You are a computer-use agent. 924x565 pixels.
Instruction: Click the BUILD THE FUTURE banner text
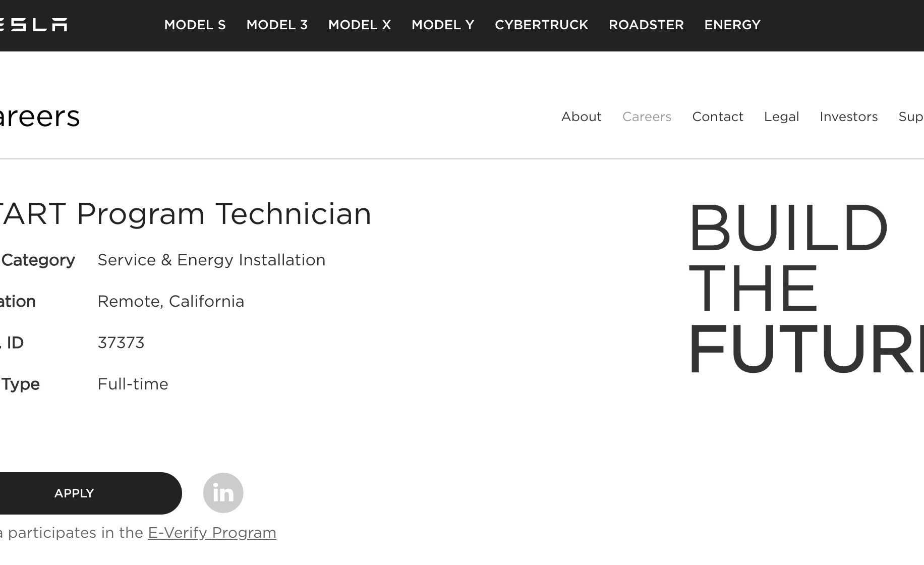click(x=806, y=288)
